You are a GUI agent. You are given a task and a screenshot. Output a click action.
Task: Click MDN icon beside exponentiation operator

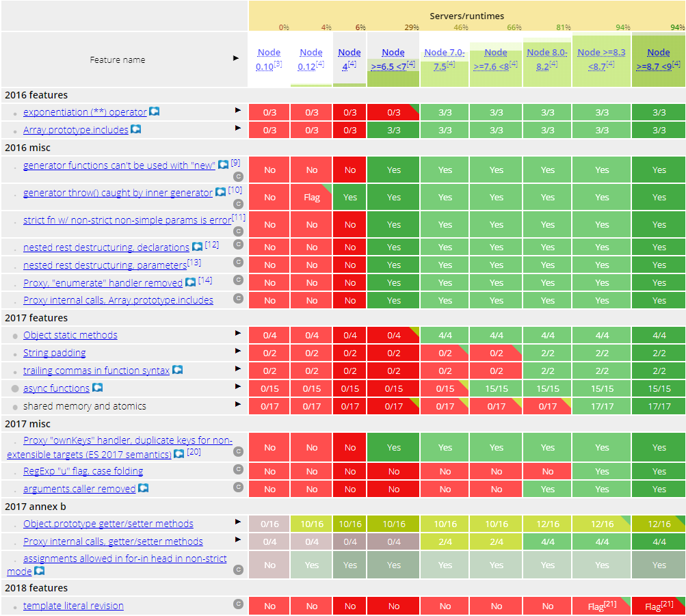point(154,111)
